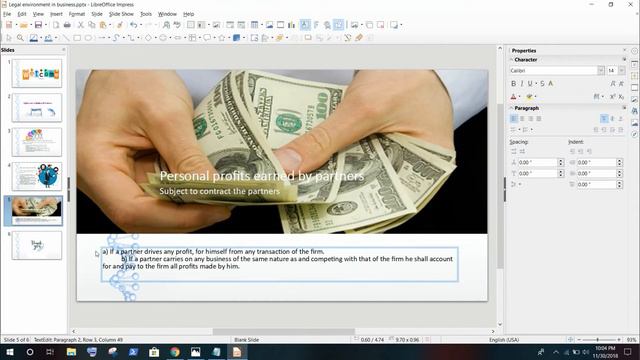Click the Undo arrow icon
The image size is (640, 360).
[133, 25]
